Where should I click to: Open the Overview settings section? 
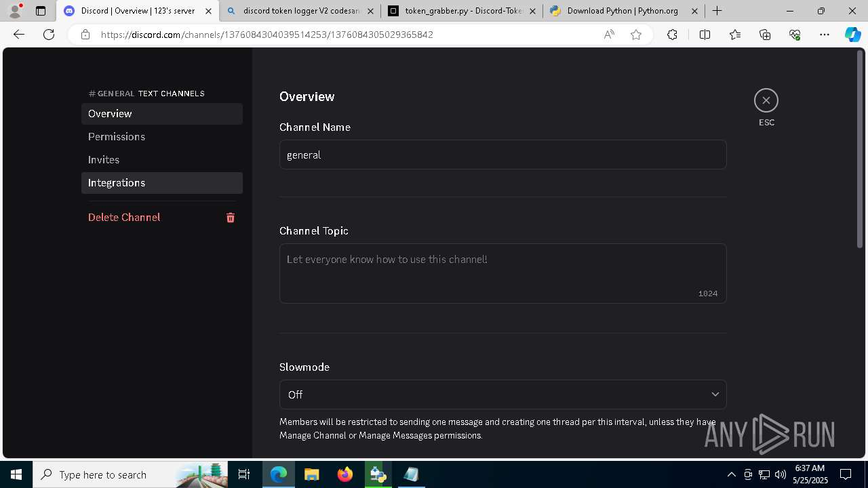162,114
